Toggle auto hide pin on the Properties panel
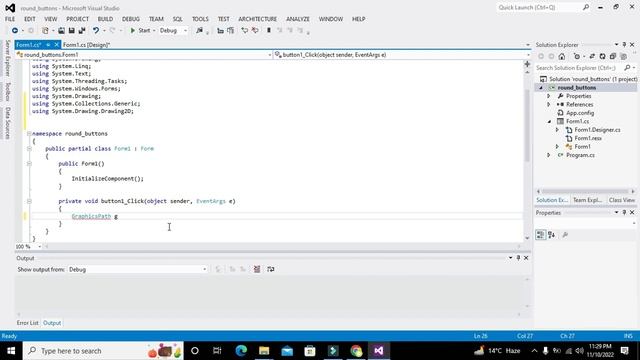 click(x=624, y=213)
